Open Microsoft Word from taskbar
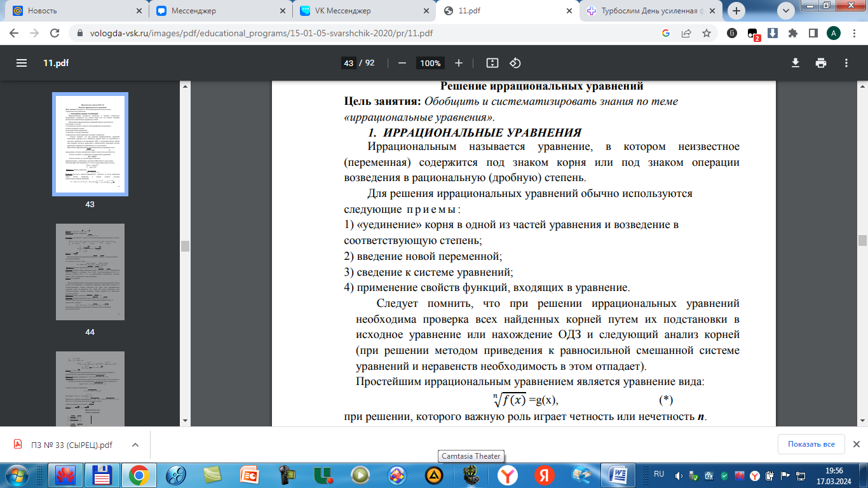 [618, 475]
